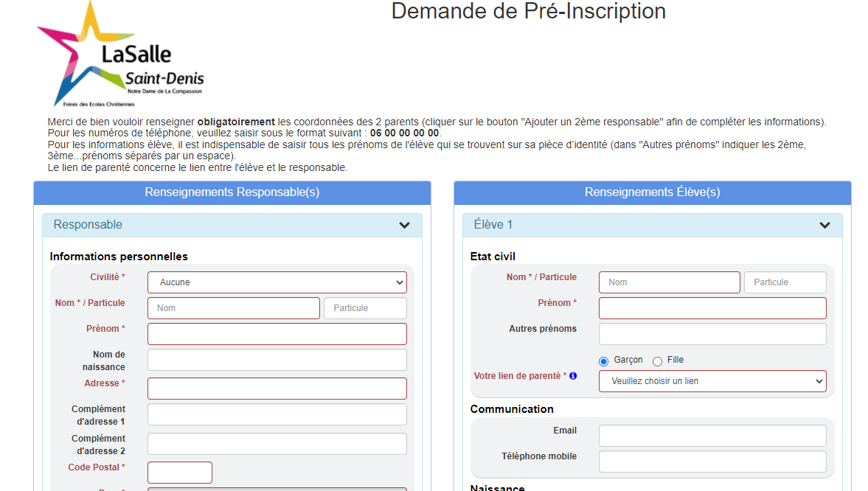Focus the responsable Nom field
This screenshot has height=491, width=868.
coord(234,308)
